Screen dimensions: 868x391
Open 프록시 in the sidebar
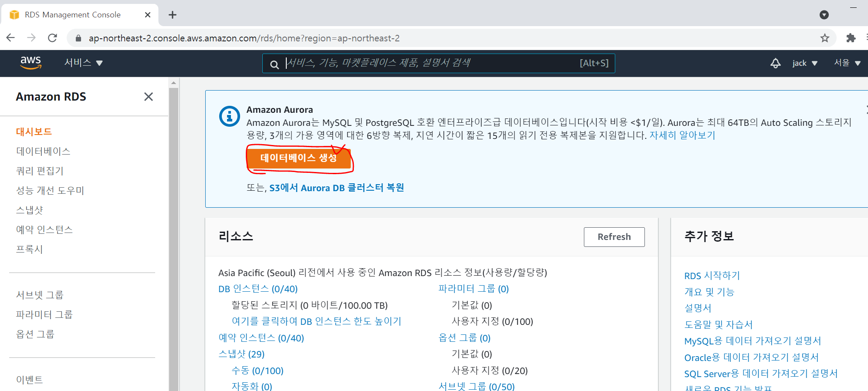(x=29, y=249)
